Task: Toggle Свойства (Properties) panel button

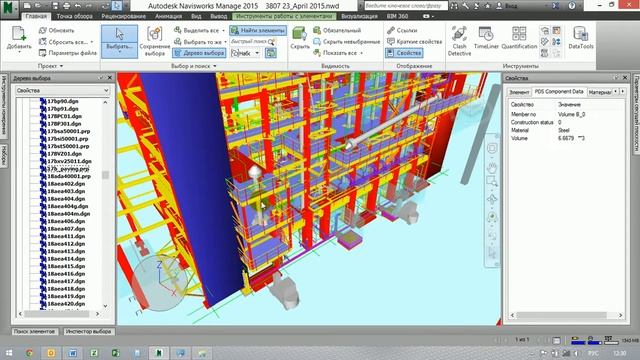Action: pos(404,53)
